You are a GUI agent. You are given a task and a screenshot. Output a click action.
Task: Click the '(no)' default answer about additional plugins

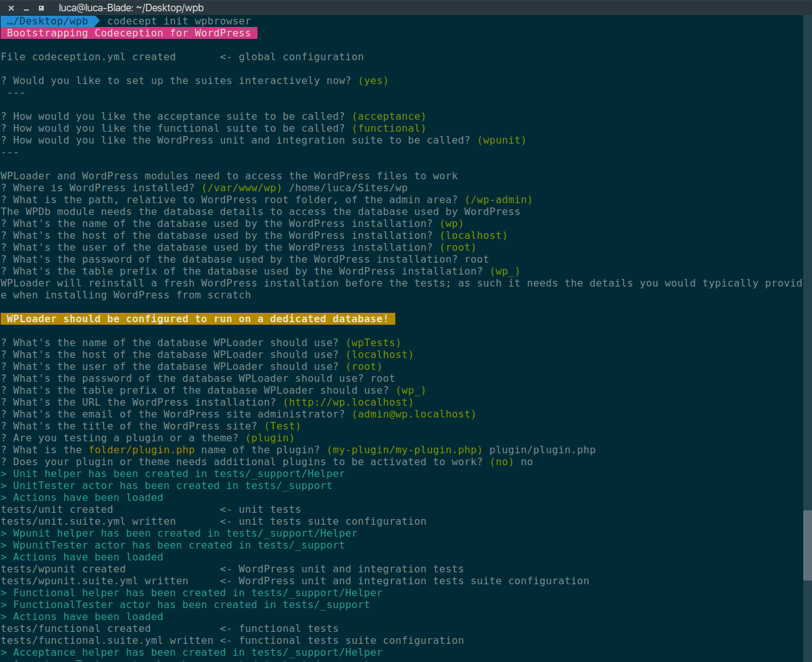pyautogui.click(x=502, y=462)
